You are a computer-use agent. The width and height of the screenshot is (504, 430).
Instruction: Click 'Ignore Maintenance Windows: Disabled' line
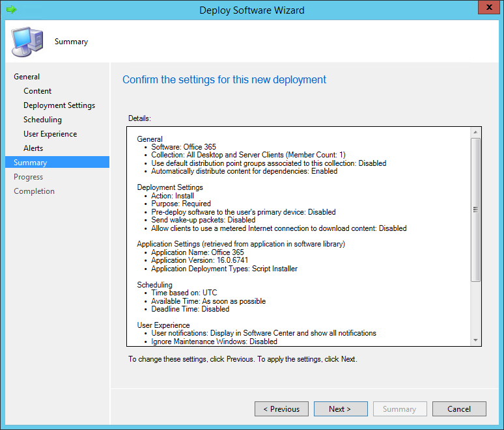[x=214, y=342]
